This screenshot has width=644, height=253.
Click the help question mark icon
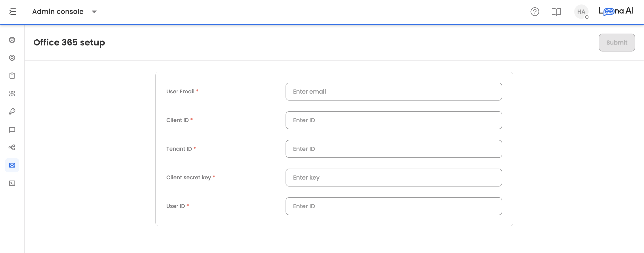click(535, 12)
